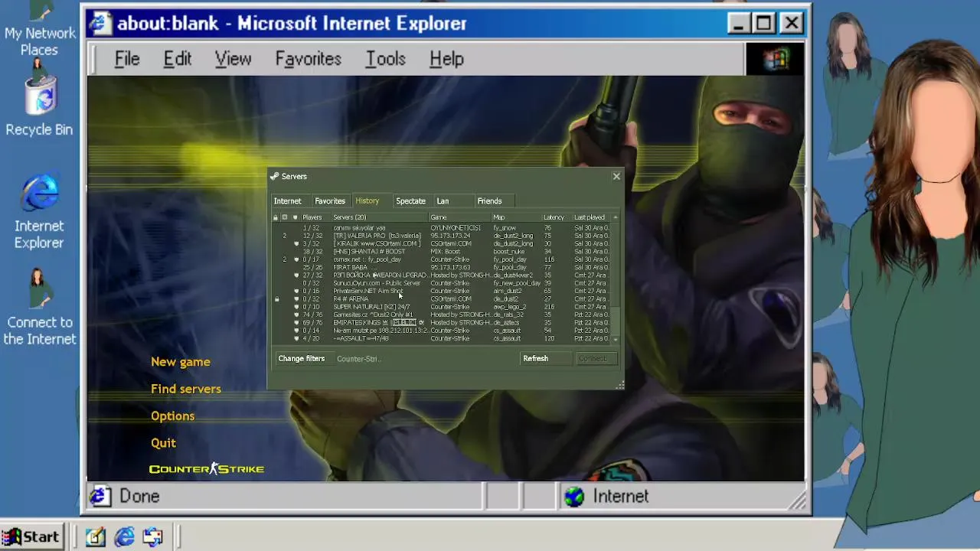Close the Servers dialog
This screenshot has width=980, height=551.
(616, 177)
